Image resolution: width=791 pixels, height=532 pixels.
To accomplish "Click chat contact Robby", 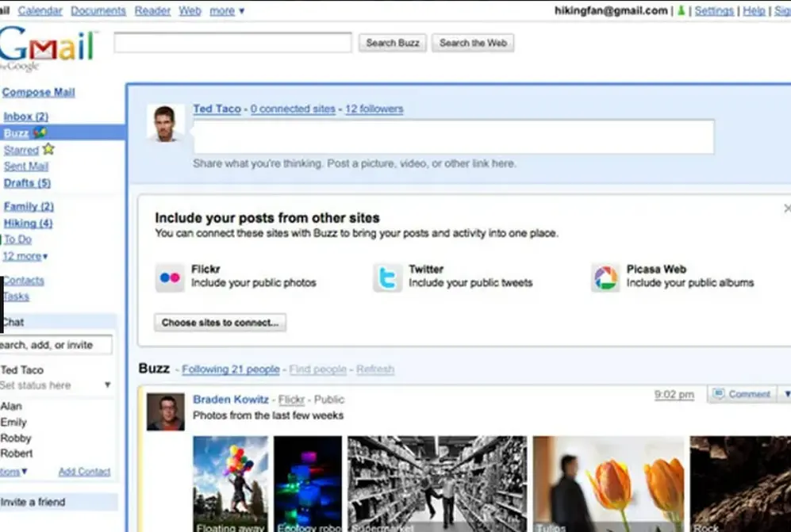I will 16,438.
